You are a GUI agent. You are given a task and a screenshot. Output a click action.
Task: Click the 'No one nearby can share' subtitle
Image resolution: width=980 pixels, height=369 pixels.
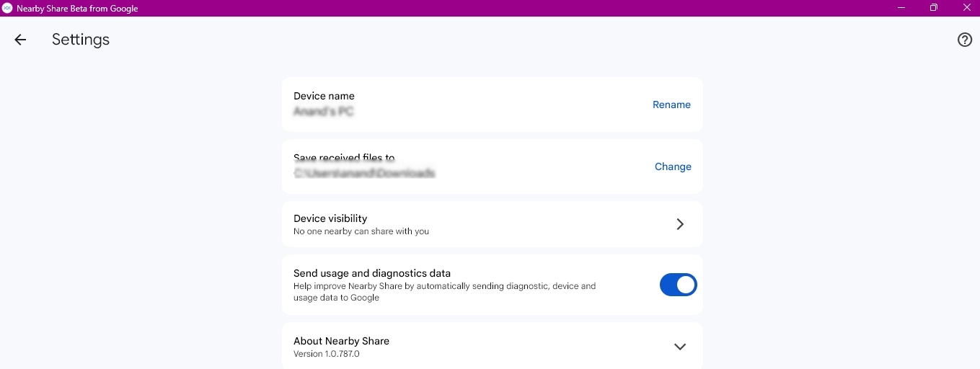(x=361, y=231)
